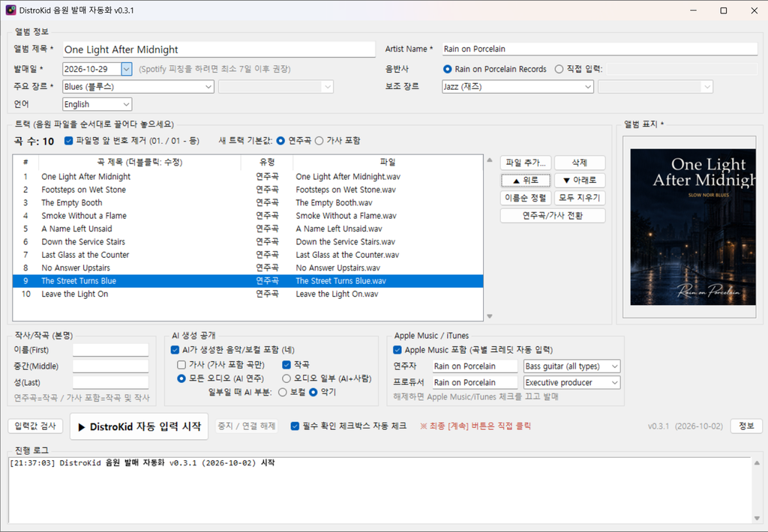Screen dimensions: 768x532
Task: Move the selected track up with ▲ 위로
Action: coord(526,180)
